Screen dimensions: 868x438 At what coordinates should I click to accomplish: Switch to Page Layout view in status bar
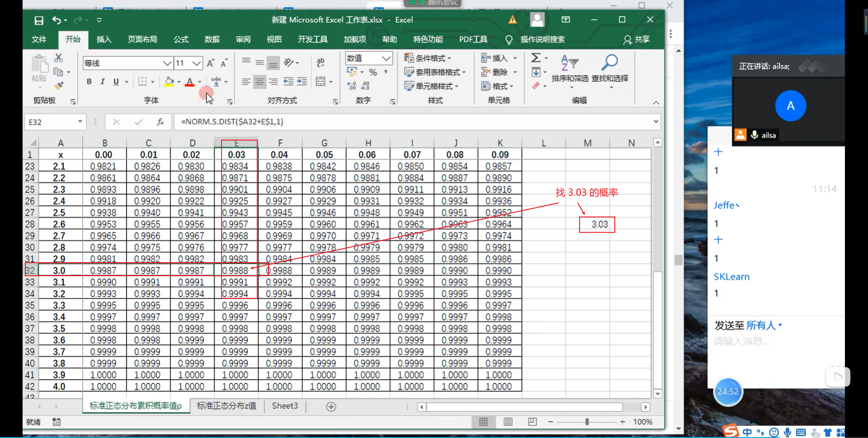[x=508, y=422]
